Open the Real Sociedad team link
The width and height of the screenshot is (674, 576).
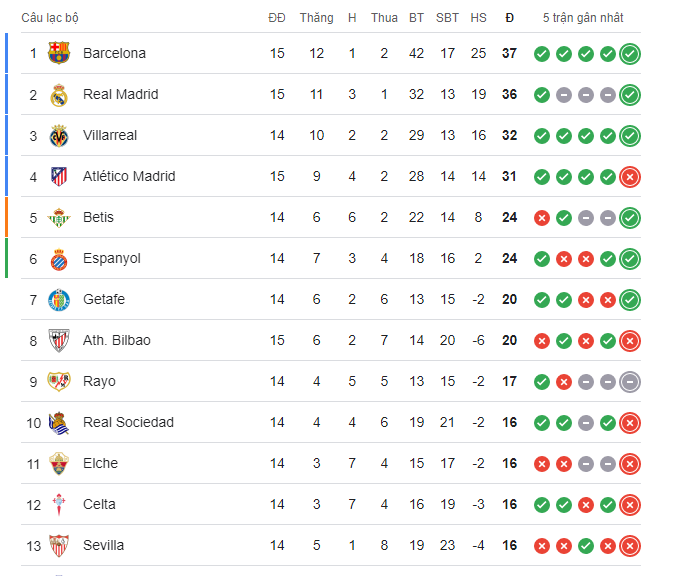(x=128, y=422)
